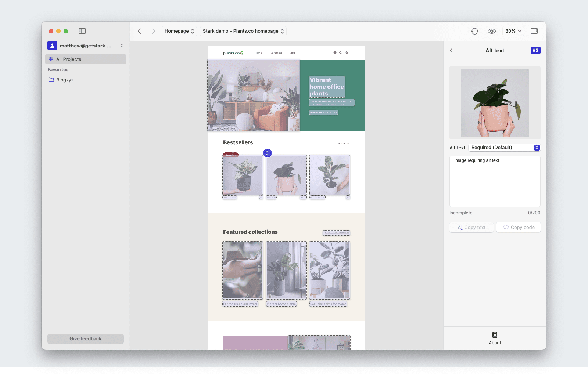Select the For the true plant lovers image

click(243, 271)
